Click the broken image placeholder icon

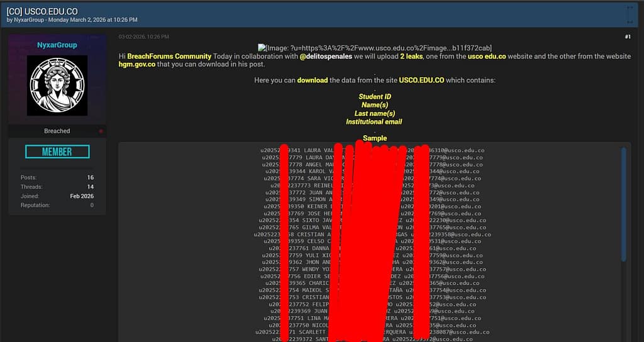(262, 48)
